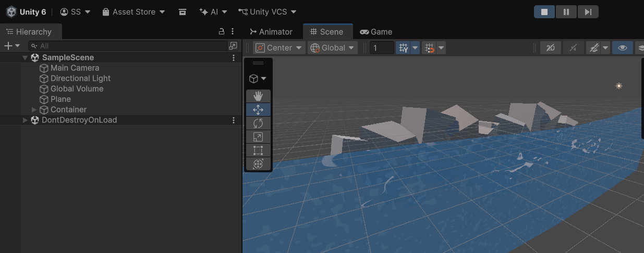
Task: Grab the tools overlay drag handle
Action: [258, 63]
